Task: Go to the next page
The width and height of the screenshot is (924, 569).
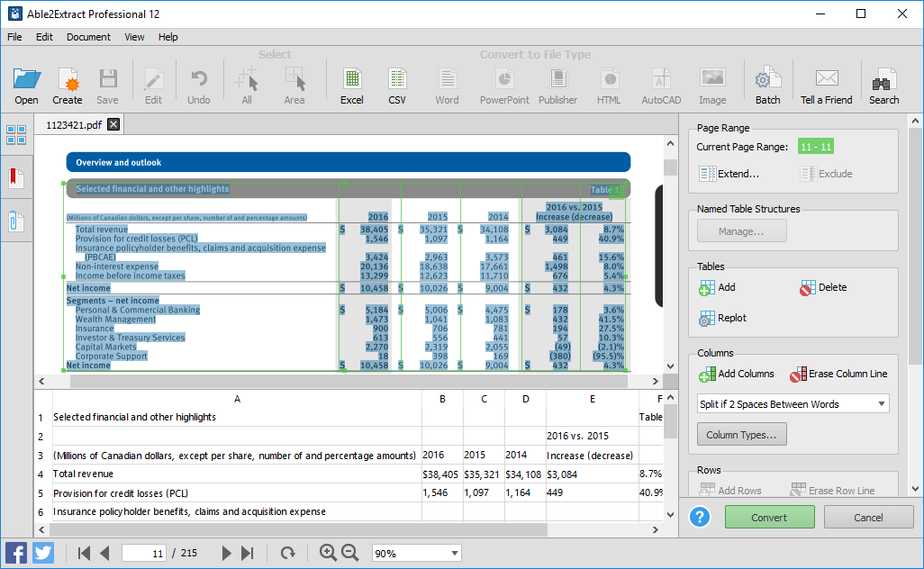Action: point(226,553)
